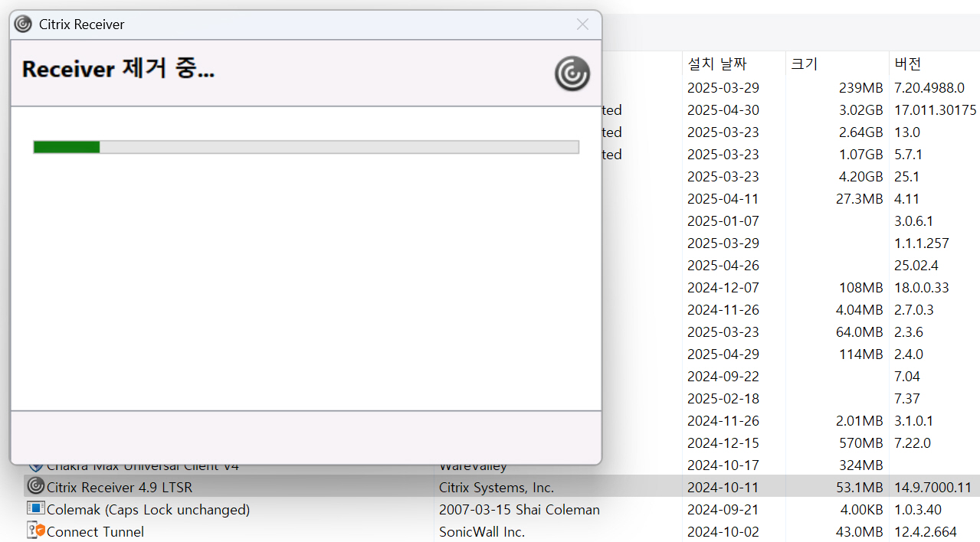Click the Receiver 제거 중... heading text
The width and height of the screenshot is (980, 542).
click(118, 70)
